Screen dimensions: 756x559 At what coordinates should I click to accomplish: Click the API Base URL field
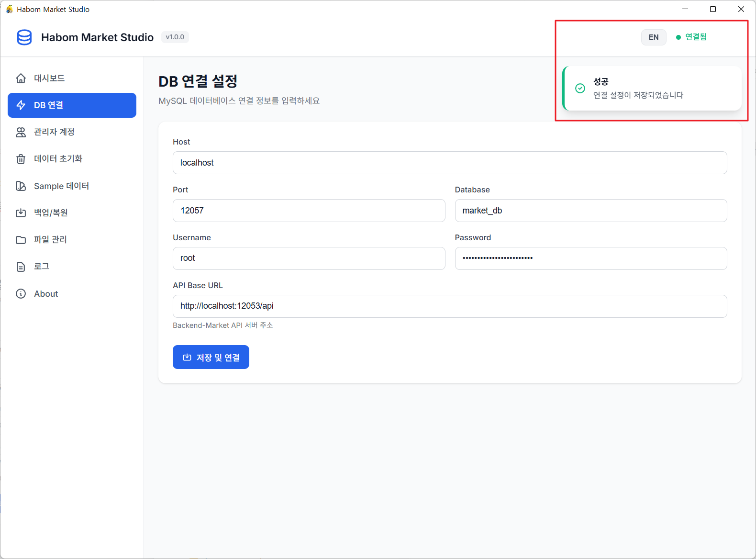tap(449, 306)
